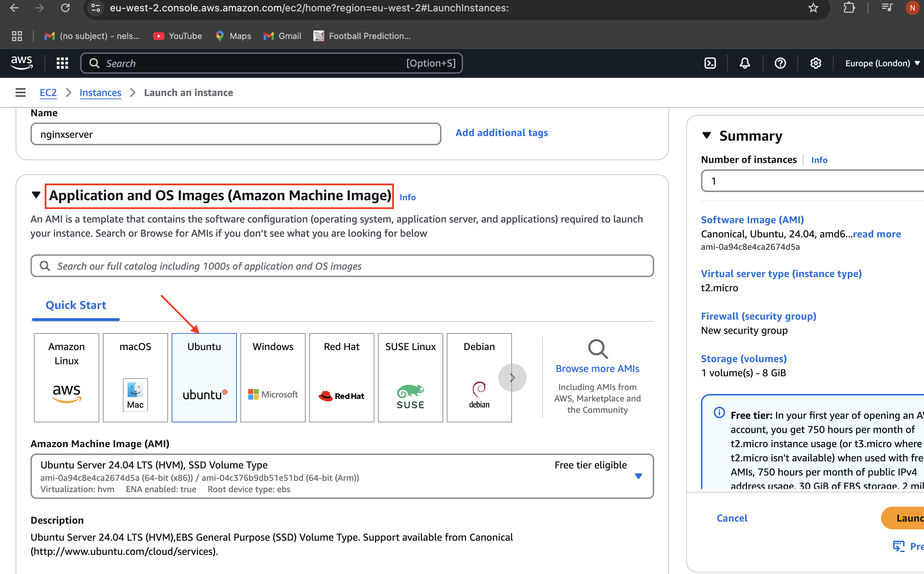This screenshot has width=924, height=574.
Task: Show more OS tiles with next arrow
Action: point(512,378)
